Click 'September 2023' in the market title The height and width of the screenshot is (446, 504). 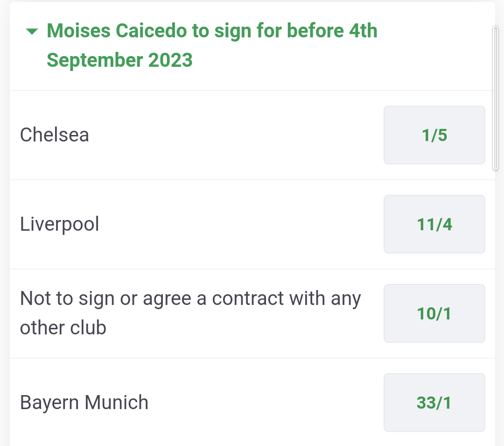119,60
